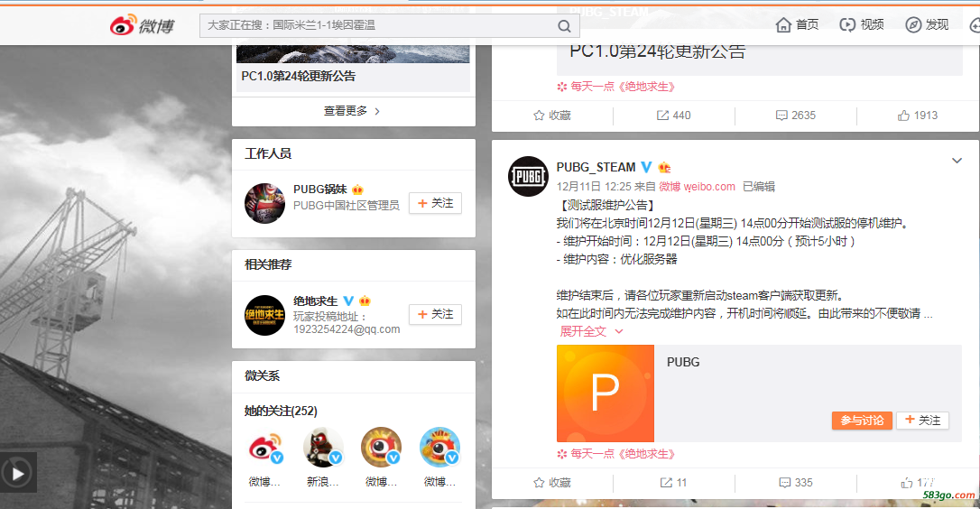Open 首页 home tab
This screenshot has width=980, height=509.
coord(797,24)
